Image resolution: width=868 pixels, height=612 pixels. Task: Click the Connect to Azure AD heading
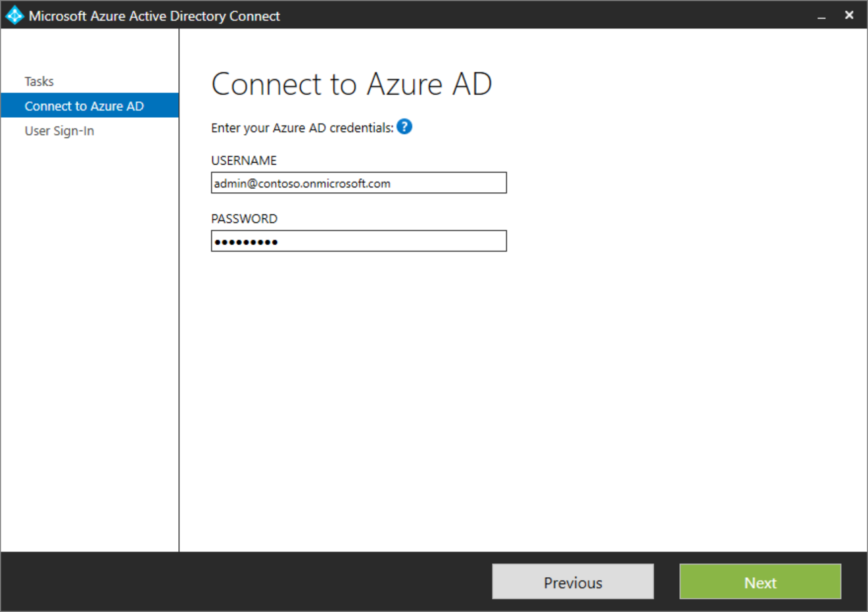352,84
